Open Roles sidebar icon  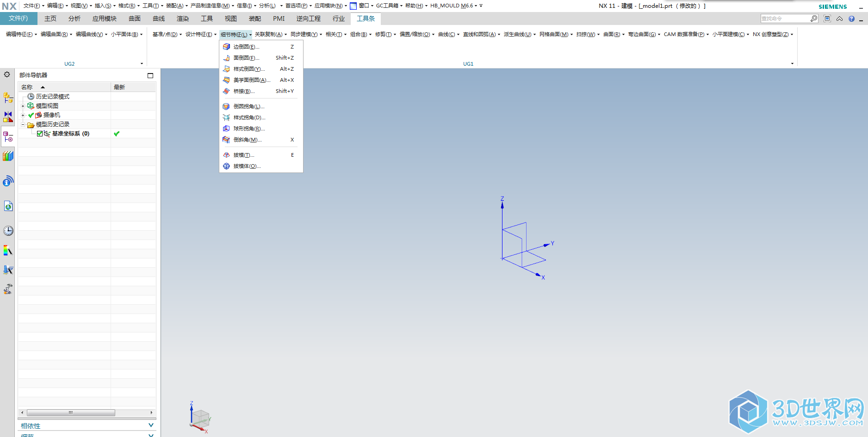coord(8,289)
